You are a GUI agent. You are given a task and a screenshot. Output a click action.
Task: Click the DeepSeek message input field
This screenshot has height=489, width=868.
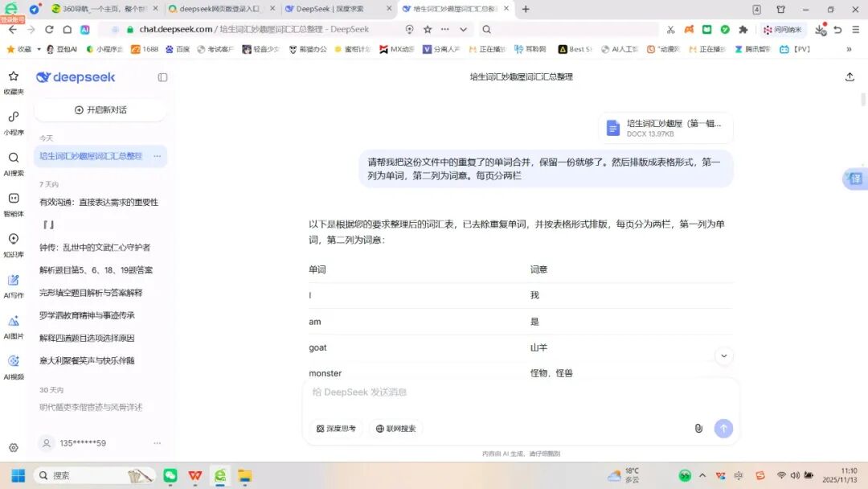coord(514,392)
